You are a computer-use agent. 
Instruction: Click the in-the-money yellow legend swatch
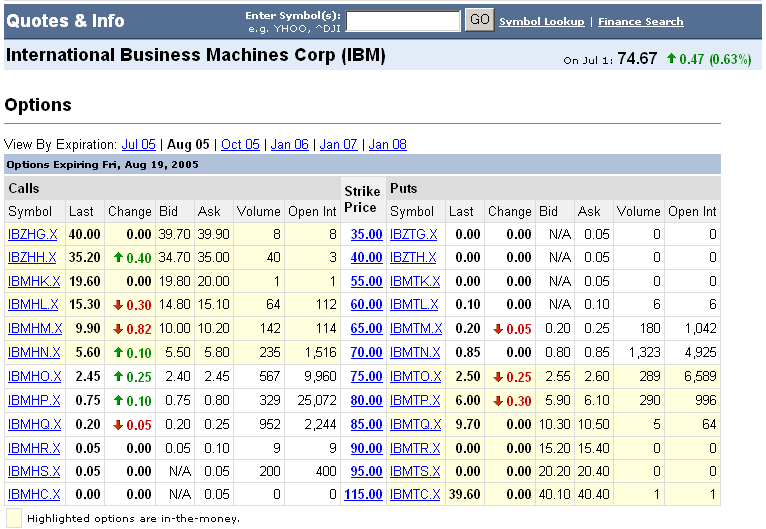(x=14, y=518)
